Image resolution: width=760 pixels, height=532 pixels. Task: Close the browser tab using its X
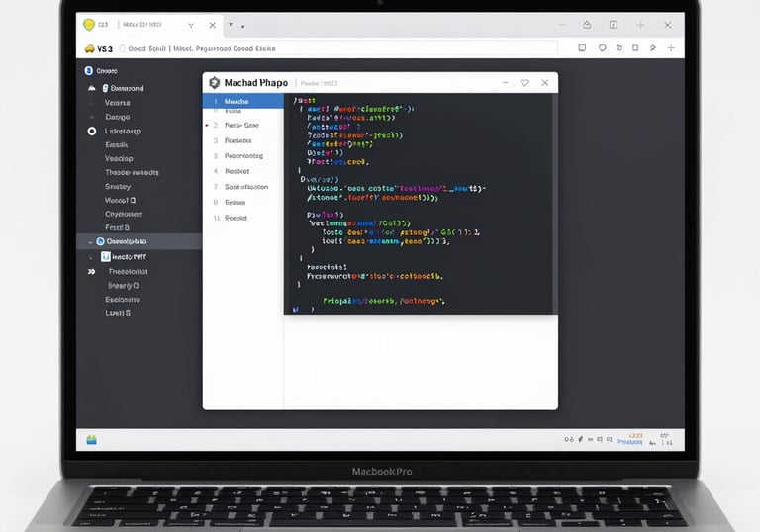click(213, 25)
